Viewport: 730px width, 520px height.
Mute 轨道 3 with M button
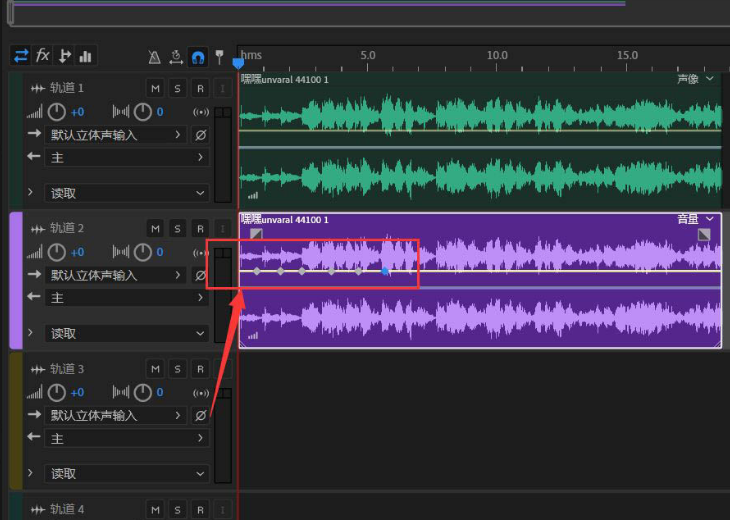155,369
